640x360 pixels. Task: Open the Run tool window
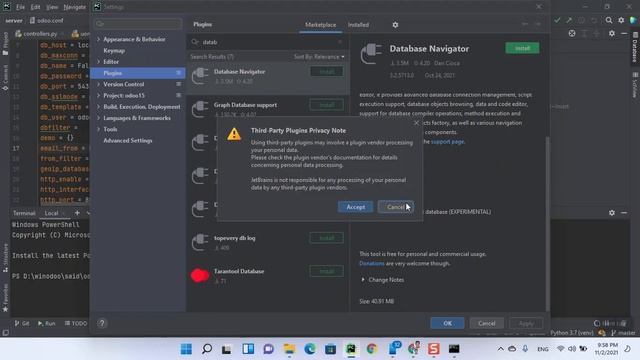[47, 323]
